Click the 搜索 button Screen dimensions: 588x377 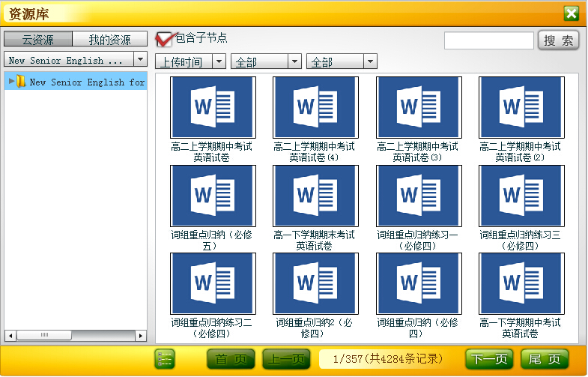coord(558,40)
